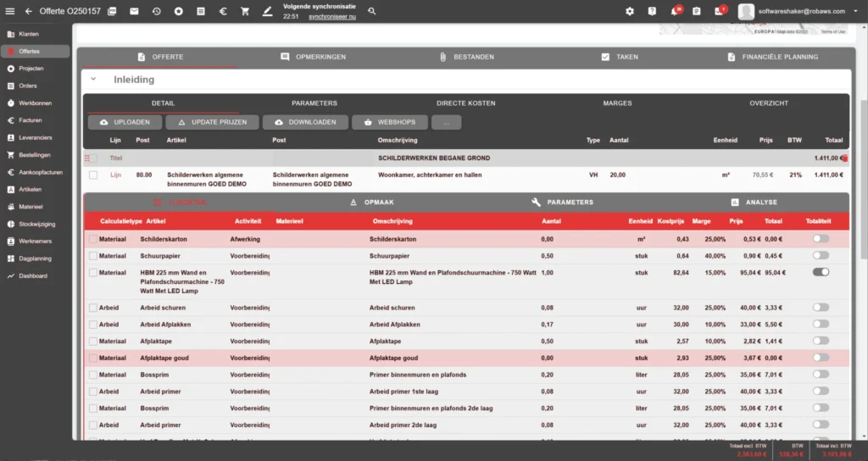Screen dimensions: 868x461
Task: Click the Update Prijzen button
Action: pyautogui.click(x=212, y=122)
